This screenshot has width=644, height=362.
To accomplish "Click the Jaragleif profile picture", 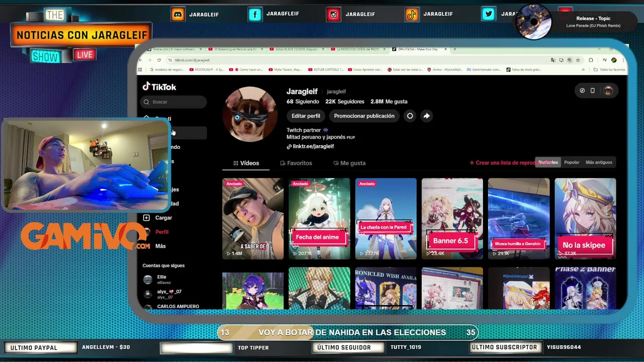I will tap(250, 115).
